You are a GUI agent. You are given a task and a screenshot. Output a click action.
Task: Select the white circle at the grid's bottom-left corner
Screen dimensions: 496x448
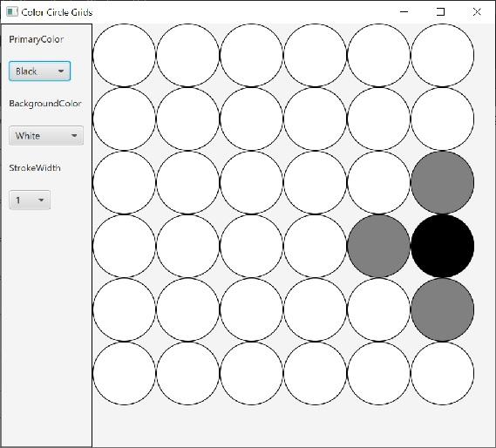125,373
